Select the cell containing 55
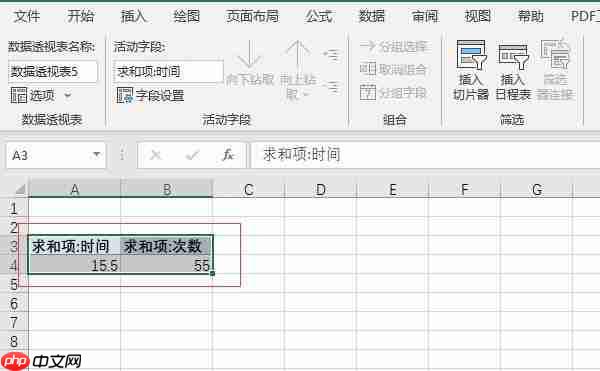Viewport: 600px width, 371px height. [x=167, y=265]
